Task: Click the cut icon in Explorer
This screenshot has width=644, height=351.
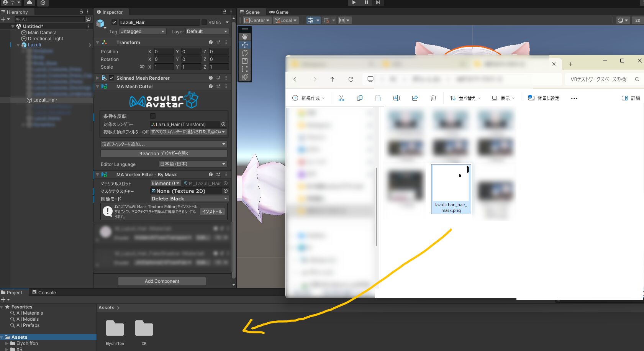Action: coord(341,98)
